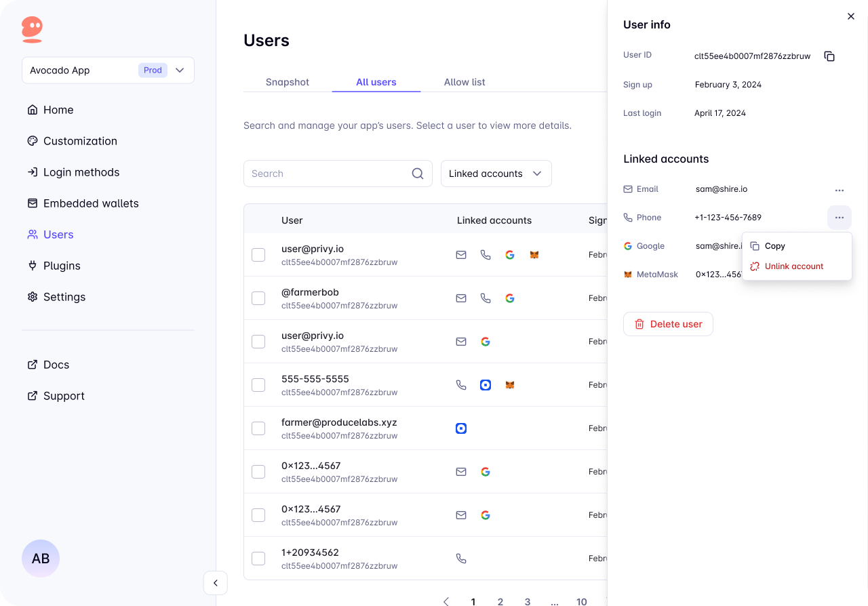Switch to the Snapshot tab

point(287,82)
